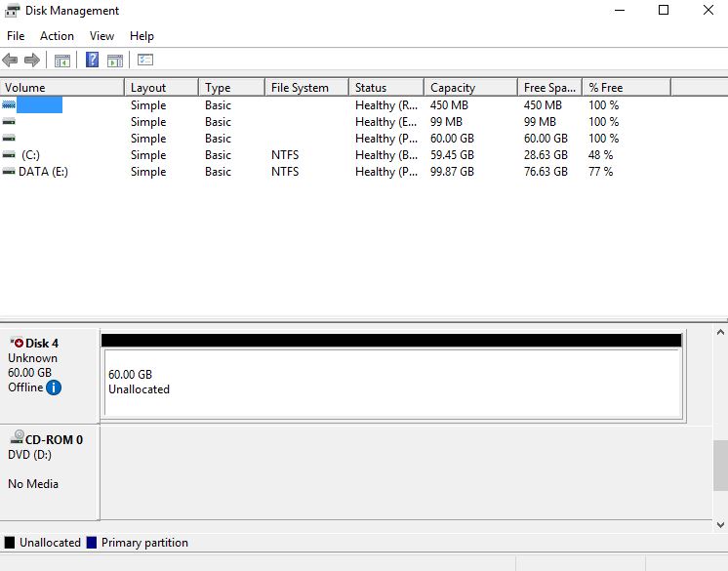The height and width of the screenshot is (571, 728).
Task: Click the 48 % free cell
Action: tap(601, 154)
